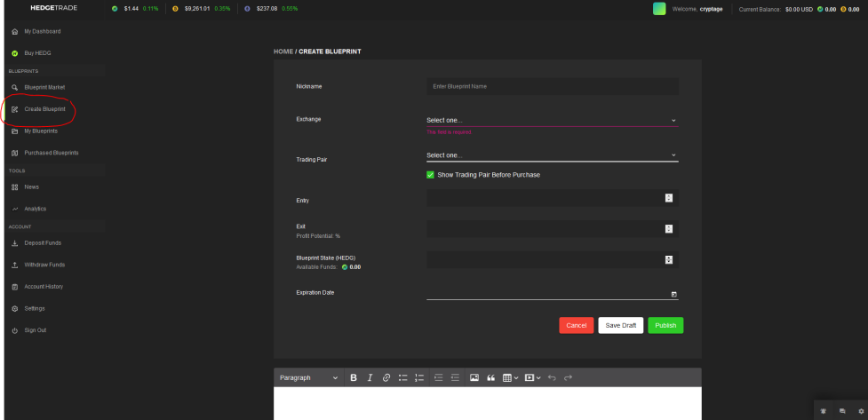Expand the Paragraph style dropdown
Image resolution: width=868 pixels, height=420 pixels.
point(308,377)
